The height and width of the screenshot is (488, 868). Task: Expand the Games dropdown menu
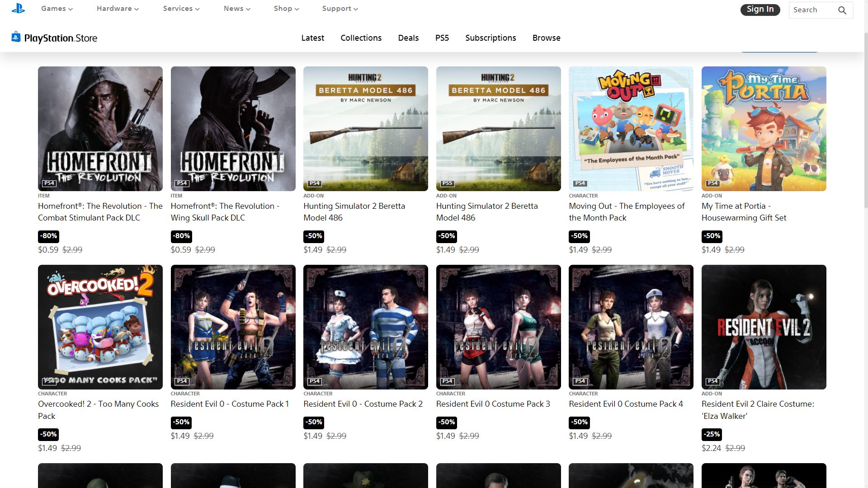[x=57, y=9]
